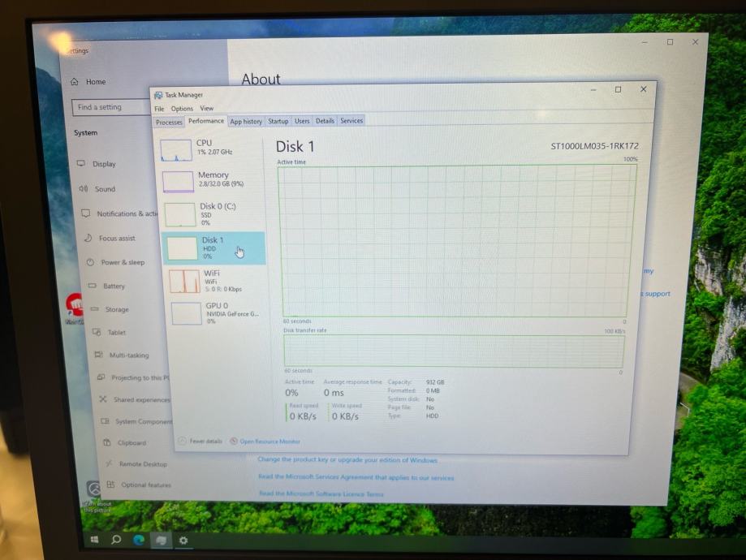Go to the Users tab
The width and height of the screenshot is (746, 560).
pyautogui.click(x=302, y=121)
